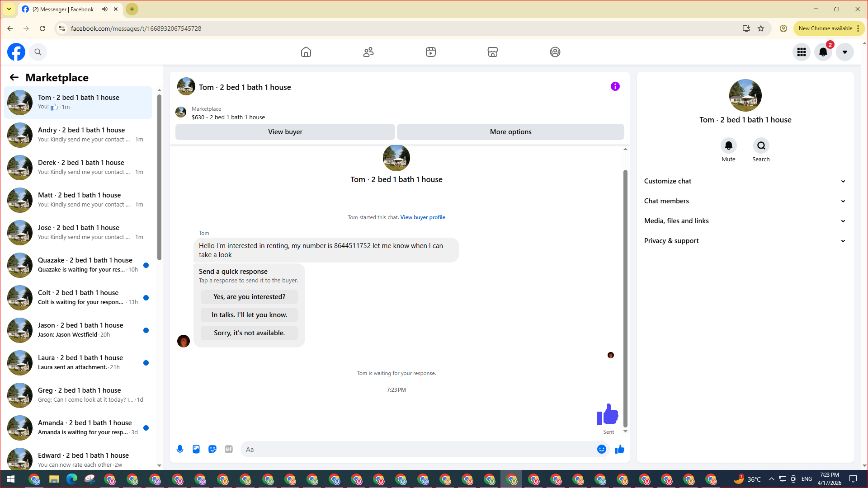The image size is (868, 488).
Task: Go to Facebook Marketplace top tab
Action: coord(493,52)
